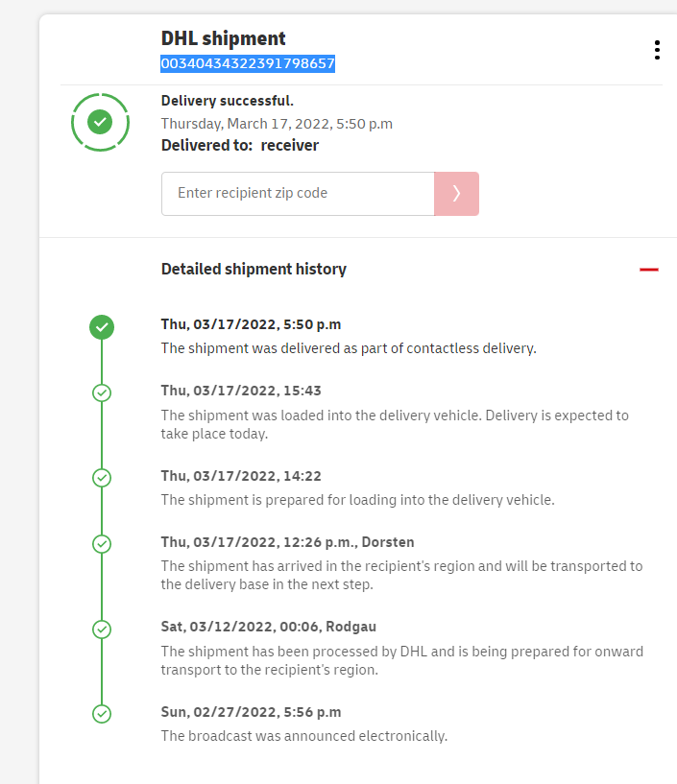Open the three-dot shipment options menu
Screen dimensions: 677x784
coord(657,50)
